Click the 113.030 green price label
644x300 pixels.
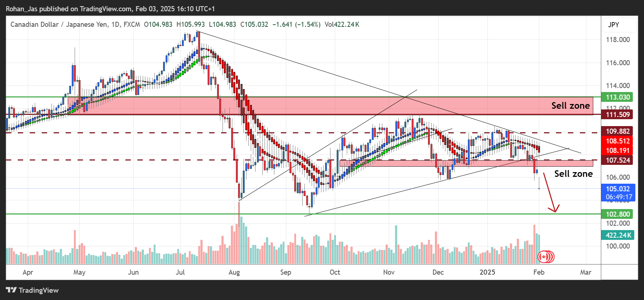coord(618,97)
